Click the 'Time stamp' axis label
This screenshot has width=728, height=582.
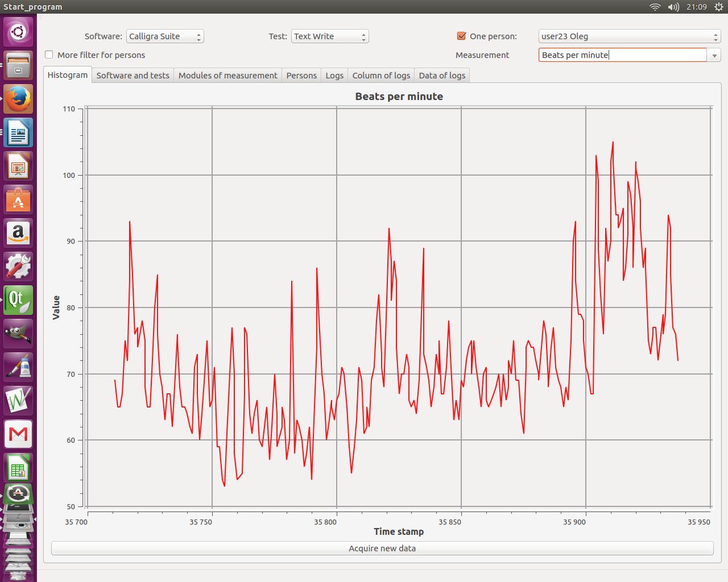tap(399, 531)
